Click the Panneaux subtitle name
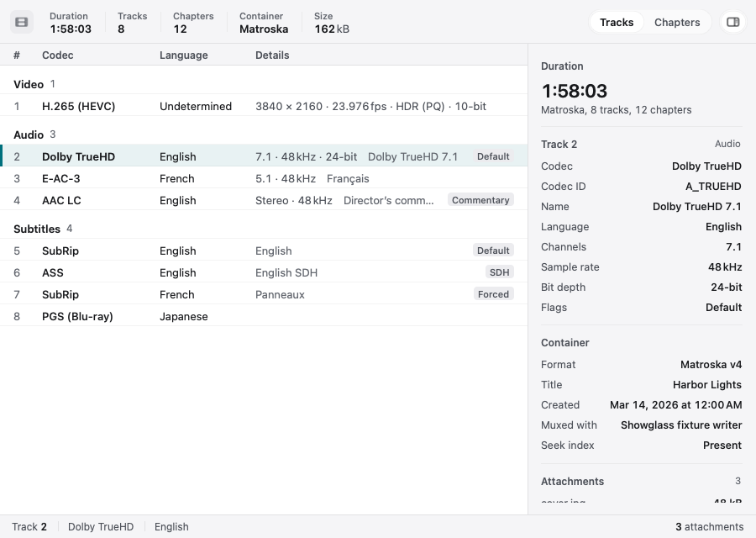 coord(280,294)
